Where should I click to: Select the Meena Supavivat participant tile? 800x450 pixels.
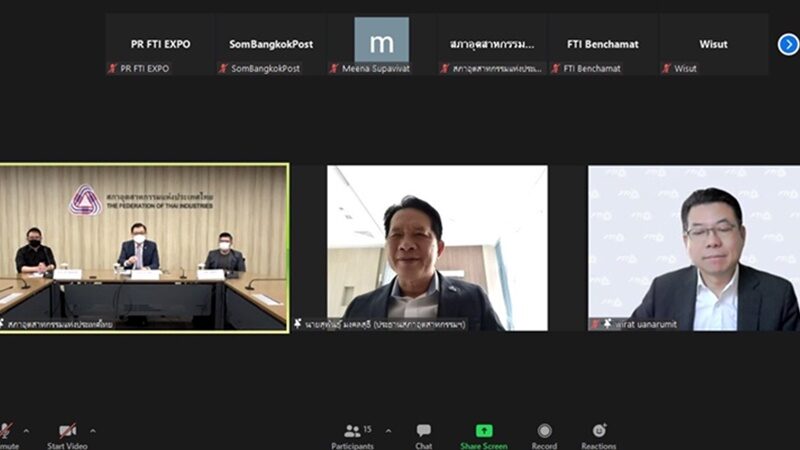coord(381,44)
